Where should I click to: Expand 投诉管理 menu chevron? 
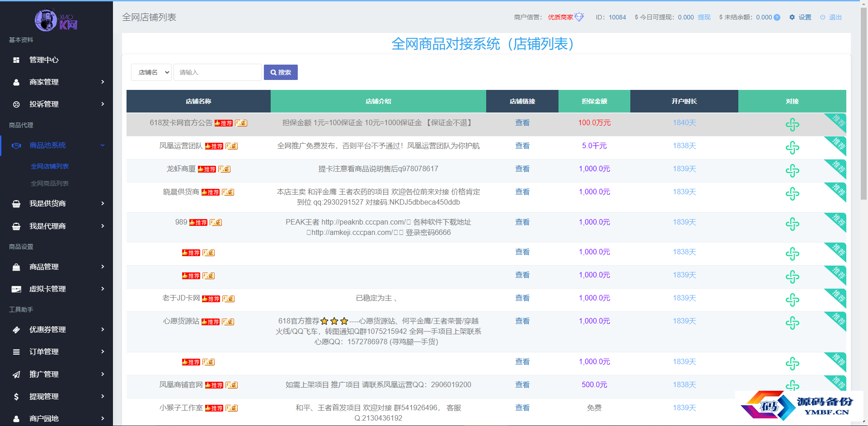(103, 104)
